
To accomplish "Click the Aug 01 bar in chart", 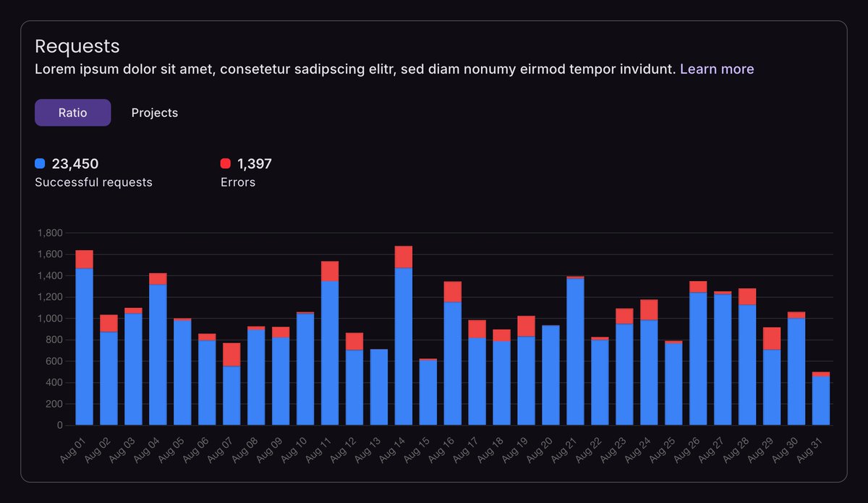I will point(85,338).
